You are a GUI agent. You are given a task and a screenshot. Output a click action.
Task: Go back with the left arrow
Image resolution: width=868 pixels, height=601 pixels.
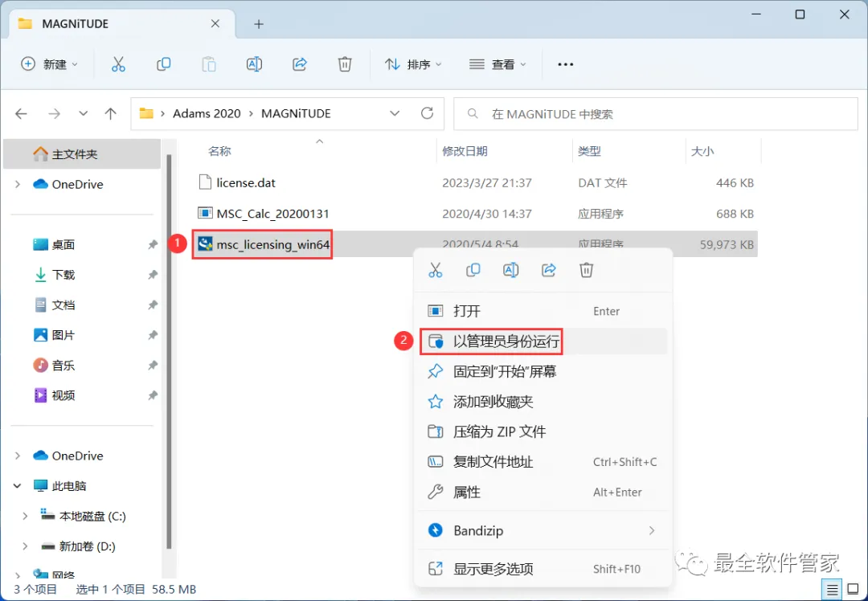click(21, 114)
